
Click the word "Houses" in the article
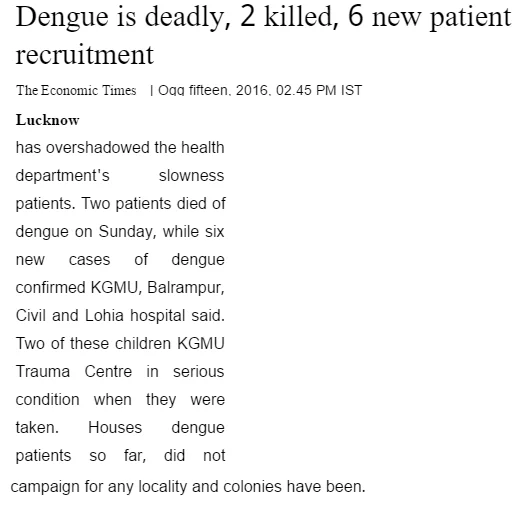pyautogui.click(x=115, y=428)
